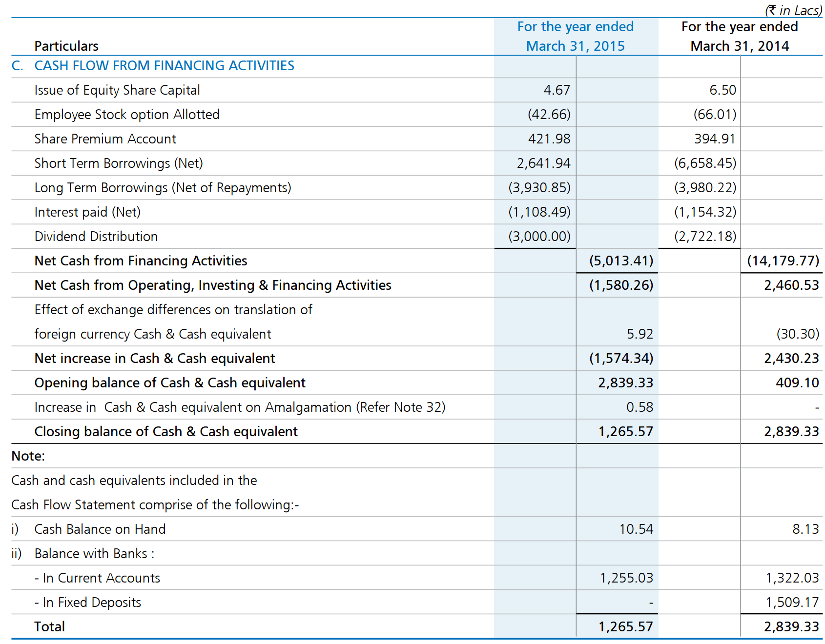The image size is (825, 644).
Task: Click 'Employee Stock option Allotted' label
Action: coord(127,115)
